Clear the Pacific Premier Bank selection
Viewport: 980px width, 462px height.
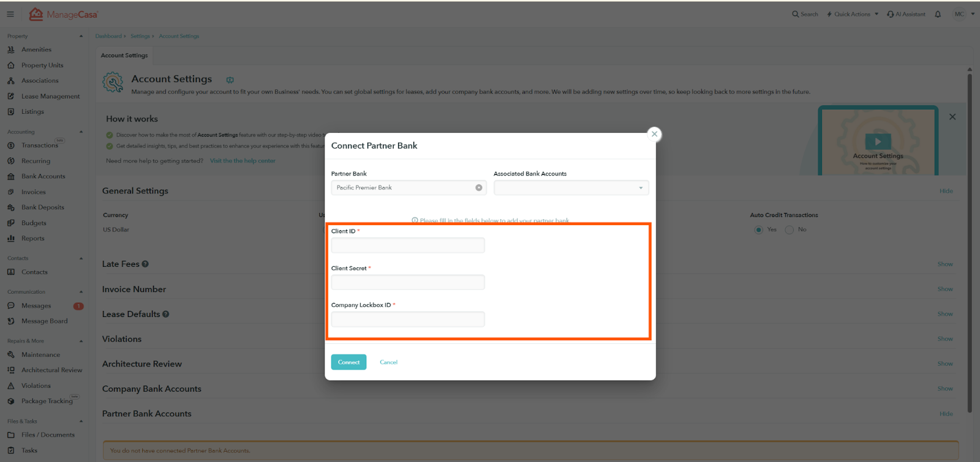[479, 188]
